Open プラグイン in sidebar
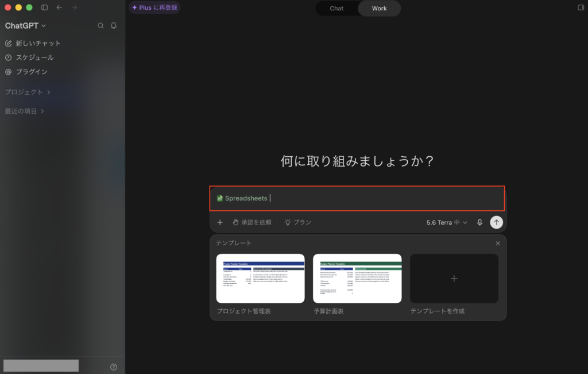588x374 pixels. tap(26, 72)
